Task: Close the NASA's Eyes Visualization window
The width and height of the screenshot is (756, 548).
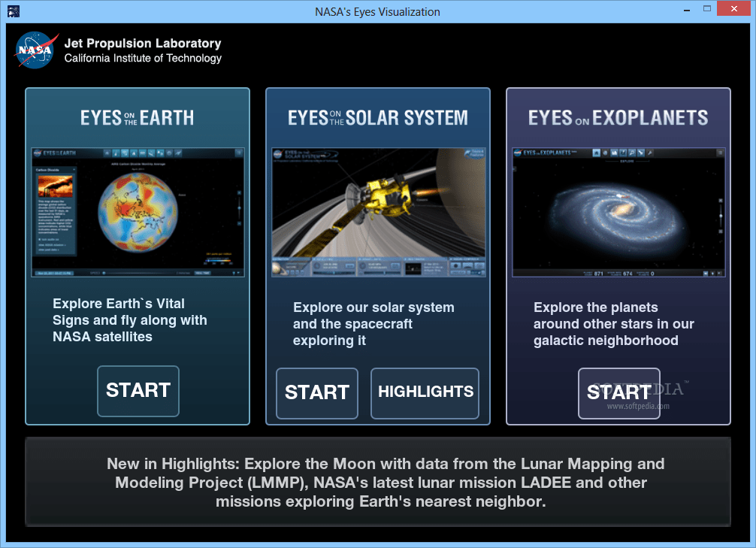Action: point(733,9)
